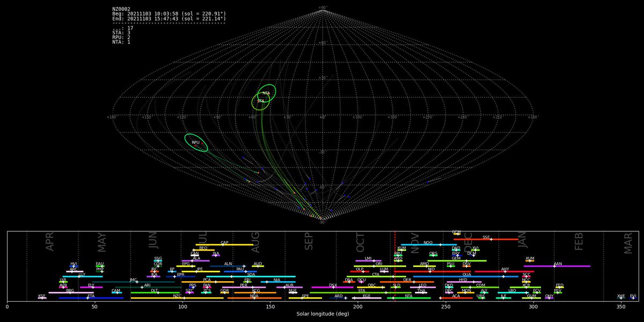The height and width of the screenshot is (322, 644).
Task: Click the OCT month label
Action: pyautogui.click(x=360, y=242)
